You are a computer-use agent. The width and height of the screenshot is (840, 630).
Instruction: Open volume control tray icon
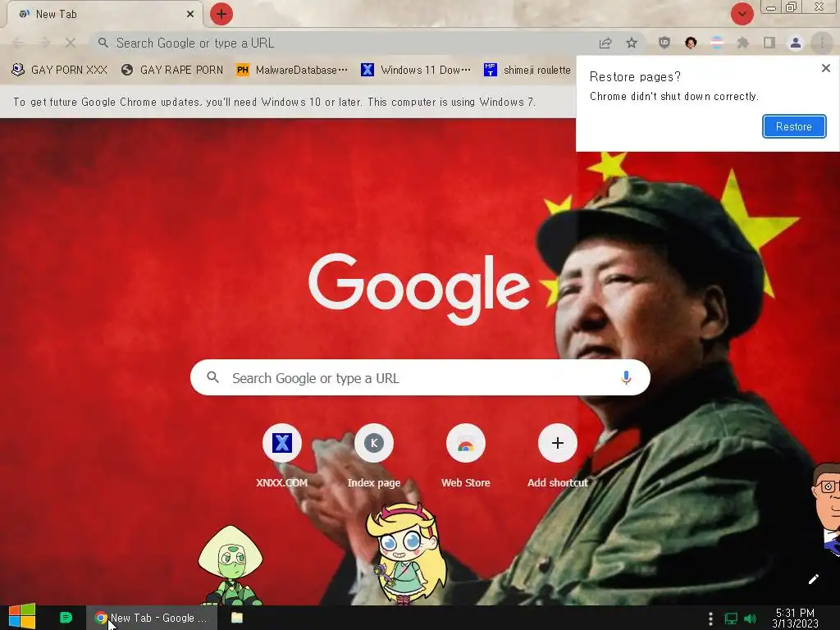(x=751, y=619)
